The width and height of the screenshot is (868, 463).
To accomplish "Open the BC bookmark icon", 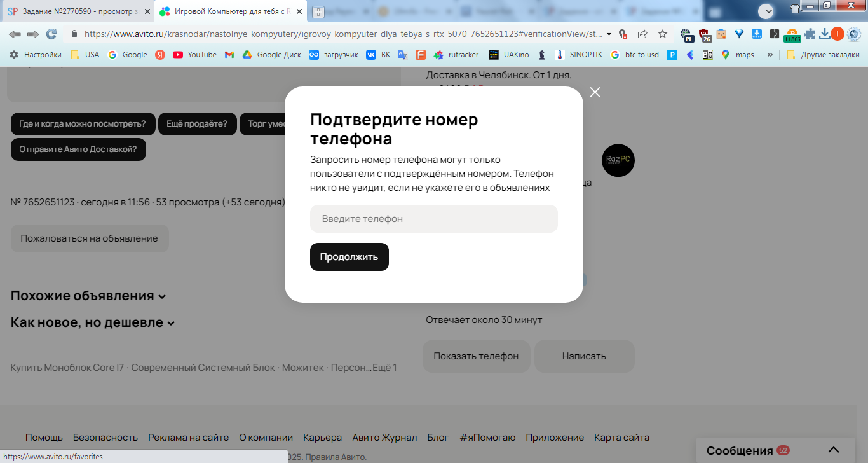I will (x=707, y=55).
